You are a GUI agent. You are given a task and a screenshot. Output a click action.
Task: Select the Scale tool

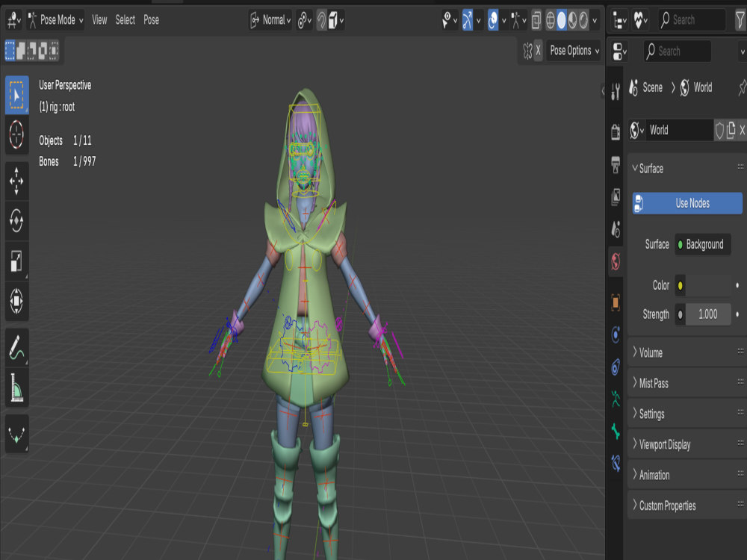pyautogui.click(x=16, y=261)
